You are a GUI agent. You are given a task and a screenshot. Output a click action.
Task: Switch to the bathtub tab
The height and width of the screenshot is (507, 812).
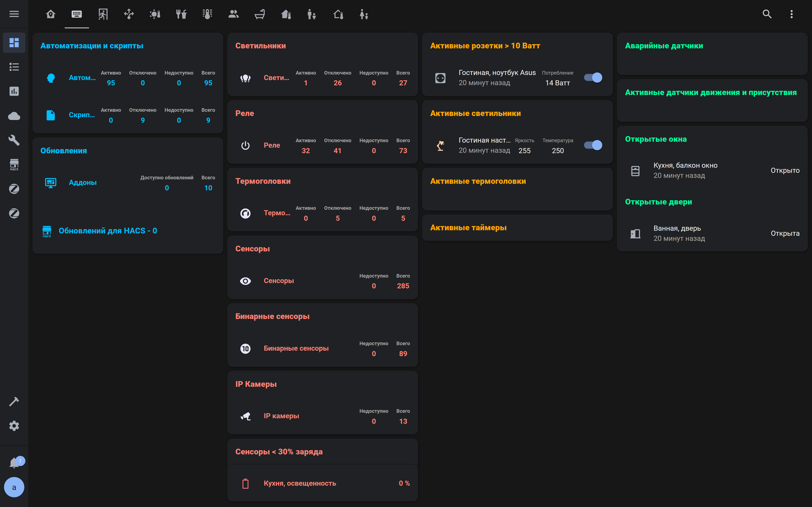point(259,14)
